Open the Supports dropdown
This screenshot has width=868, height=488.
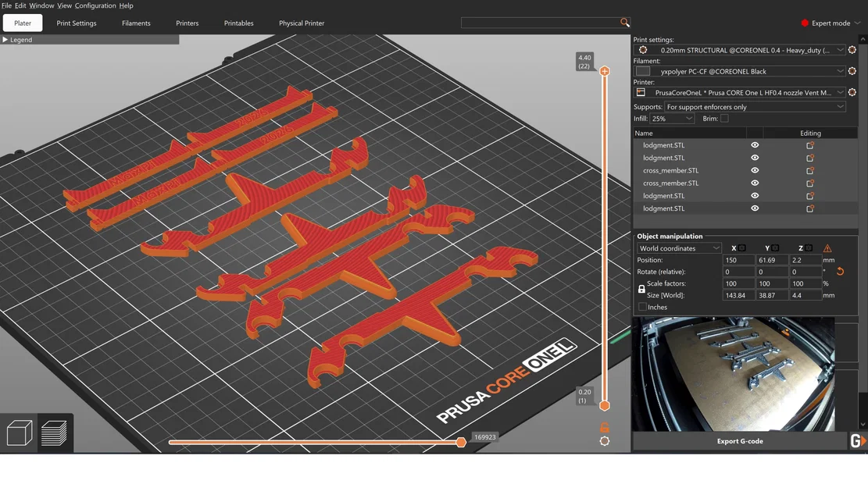(x=755, y=107)
